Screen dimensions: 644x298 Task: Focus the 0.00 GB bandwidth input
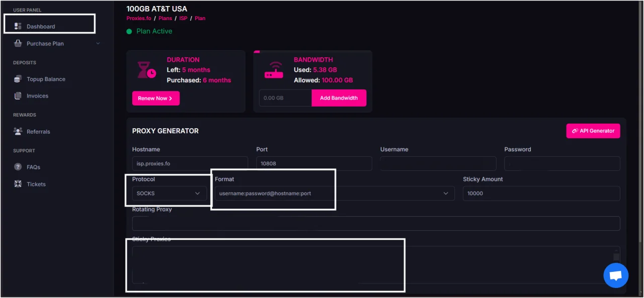point(285,98)
